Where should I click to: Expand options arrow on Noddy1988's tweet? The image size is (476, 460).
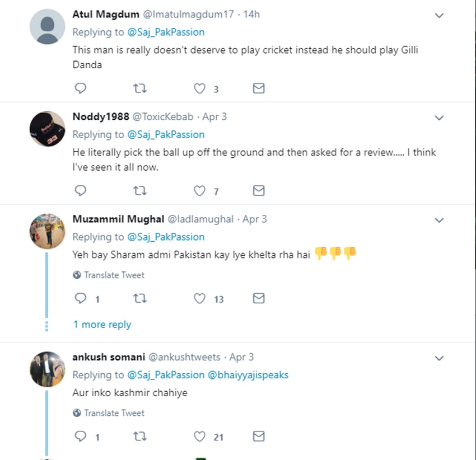click(440, 118)
